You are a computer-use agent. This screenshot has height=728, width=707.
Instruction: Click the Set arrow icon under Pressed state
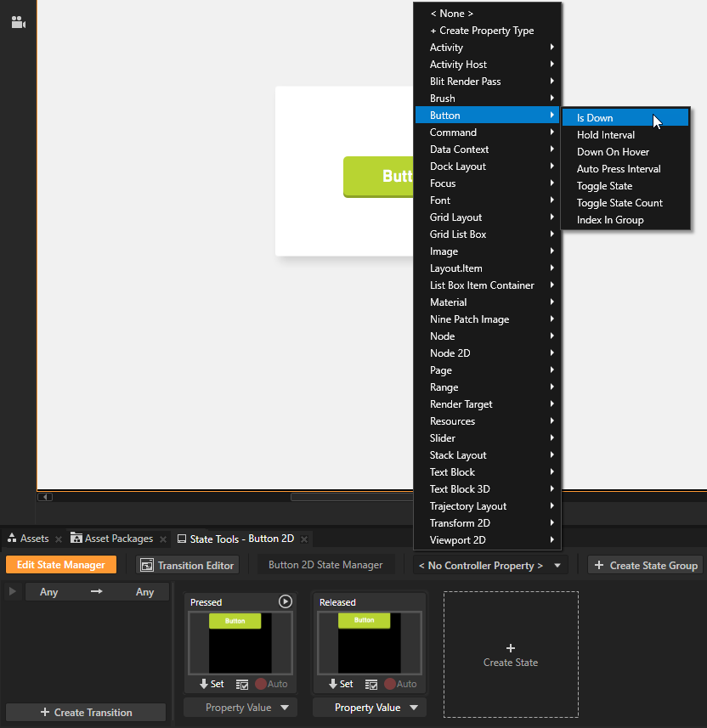pyautogui.click(x=204, y=684)
